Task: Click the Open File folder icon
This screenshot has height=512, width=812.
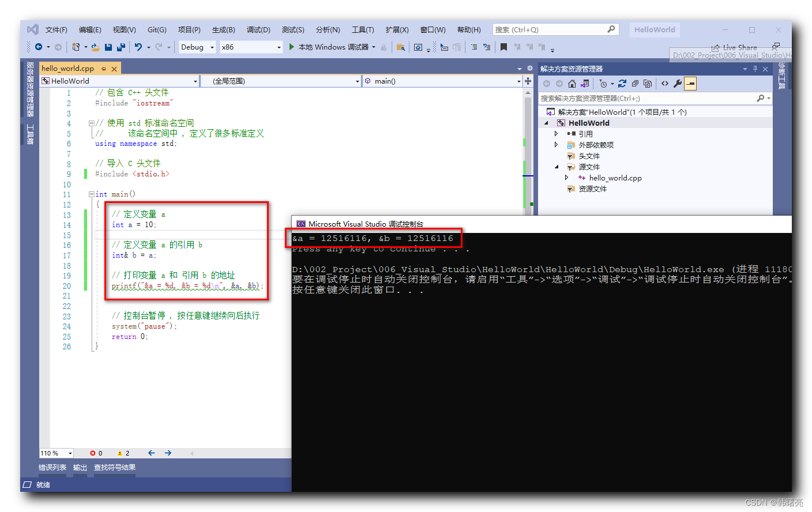Action: pyautogui.click(x=96, y=47)
